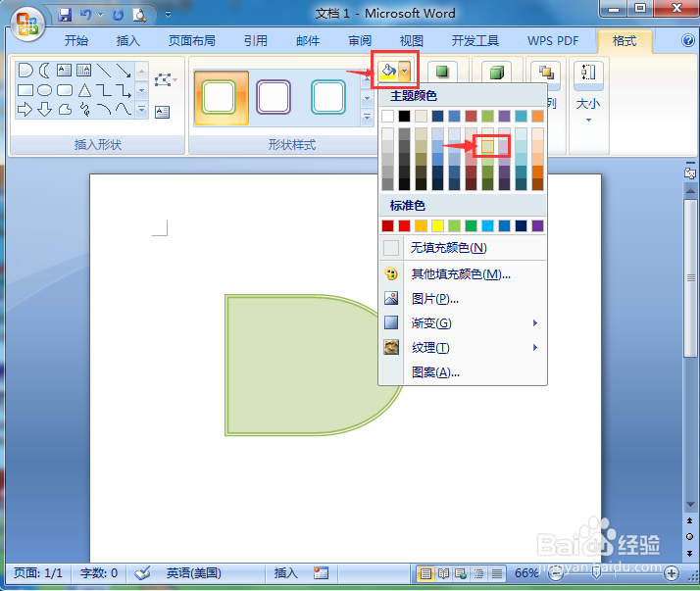This screenshot has width=700, height=591.
Task: Open Shadow Effects button
Action: tap(442, 72)
